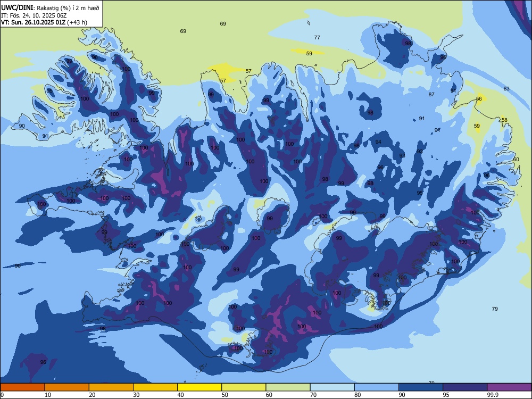
Task: Click the legend tick label '40'
Action: coord(180,395)
